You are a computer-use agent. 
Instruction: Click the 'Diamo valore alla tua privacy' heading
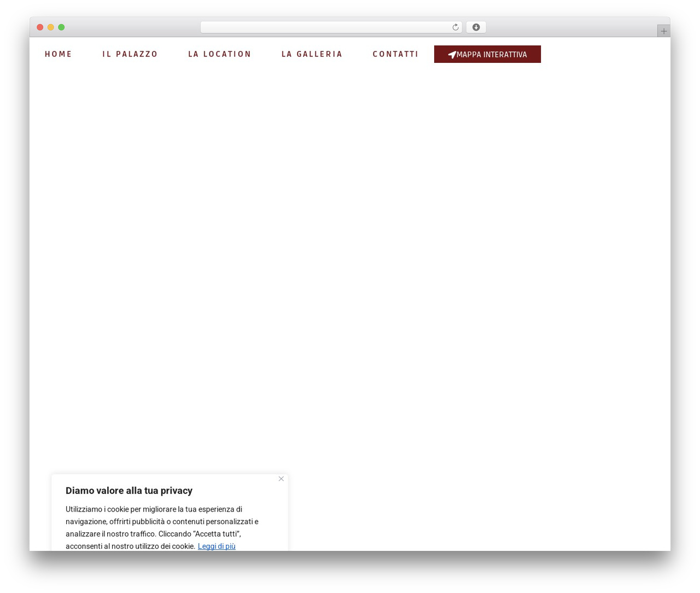tap(129, 491)
